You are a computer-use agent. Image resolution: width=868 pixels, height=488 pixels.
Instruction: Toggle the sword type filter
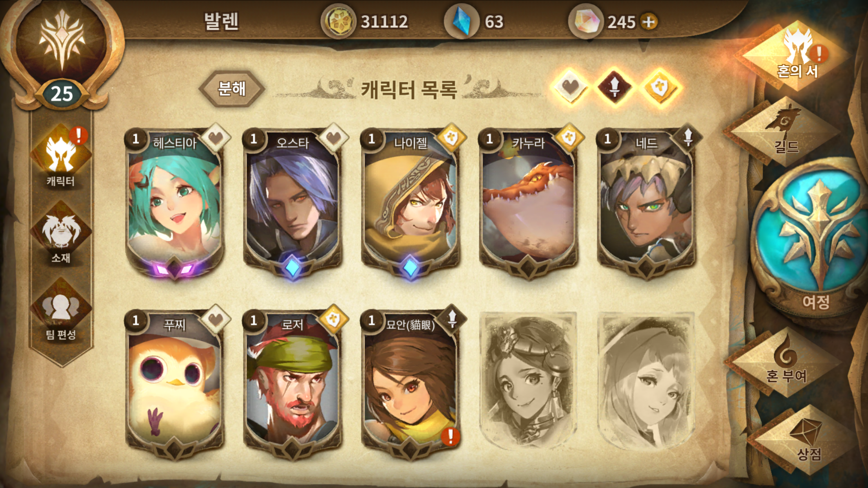point(614,86)
